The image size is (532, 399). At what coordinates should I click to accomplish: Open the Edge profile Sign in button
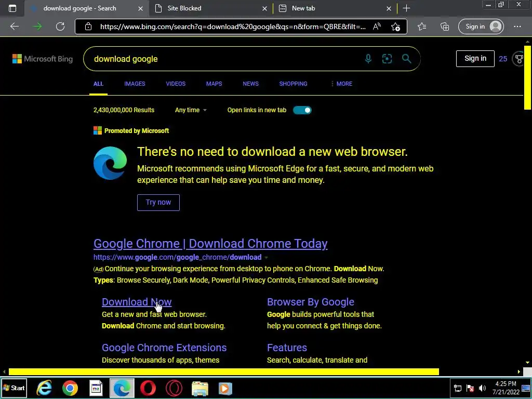481,26
